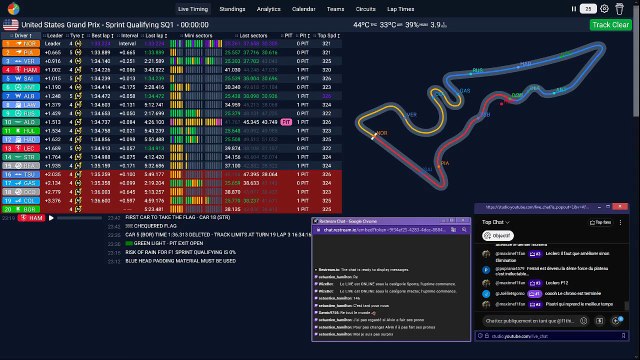640x360 pixels.
Task: Click the colorful app logo
Action: [13, 9]
